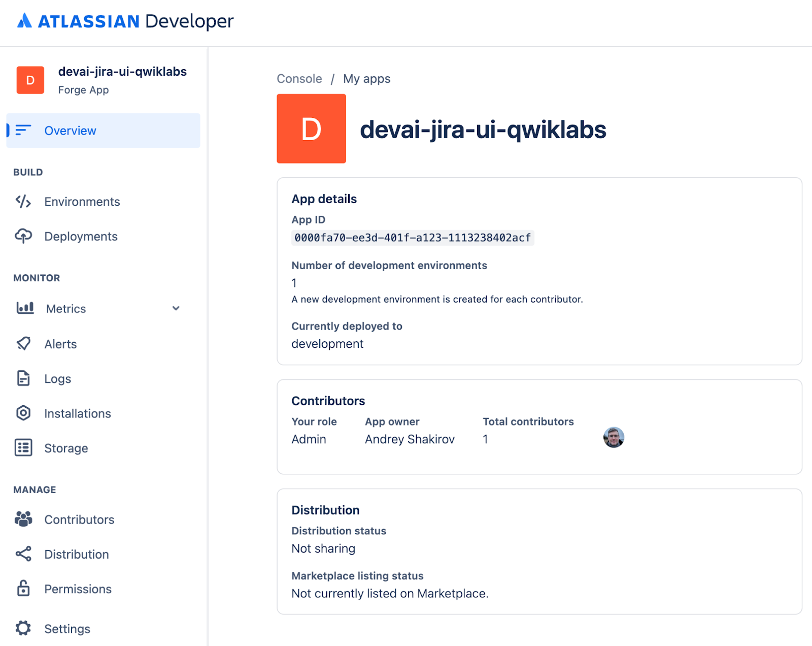Open the Atlassian Developer home link
Image resolution: width=812 pixels, height=646 pixels.
[x=125, y=21]
